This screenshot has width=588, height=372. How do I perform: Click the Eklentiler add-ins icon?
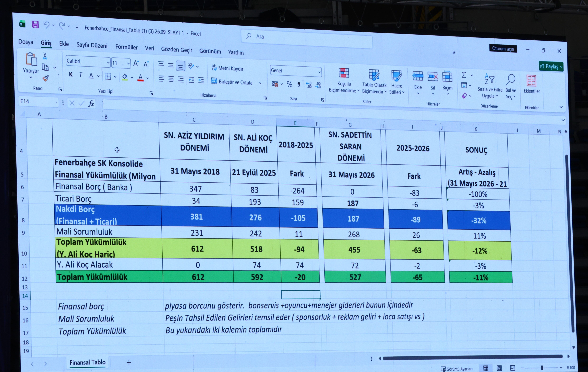click(x=531, y=81)
